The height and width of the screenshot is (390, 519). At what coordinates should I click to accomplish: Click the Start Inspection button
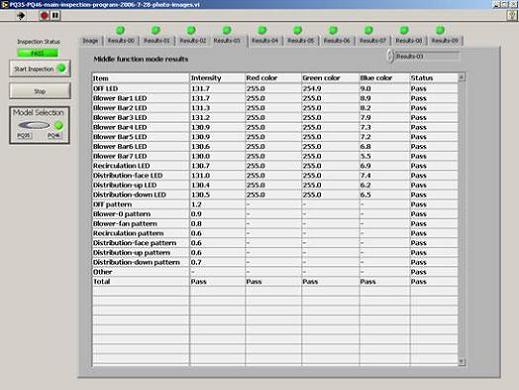pos(40,69)
